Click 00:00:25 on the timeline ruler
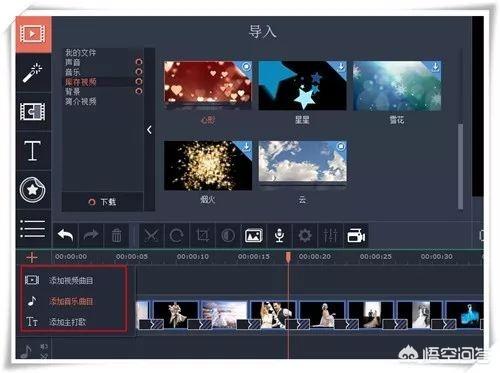Viewport: 500px width, 373px height. (x=375, y=257)
